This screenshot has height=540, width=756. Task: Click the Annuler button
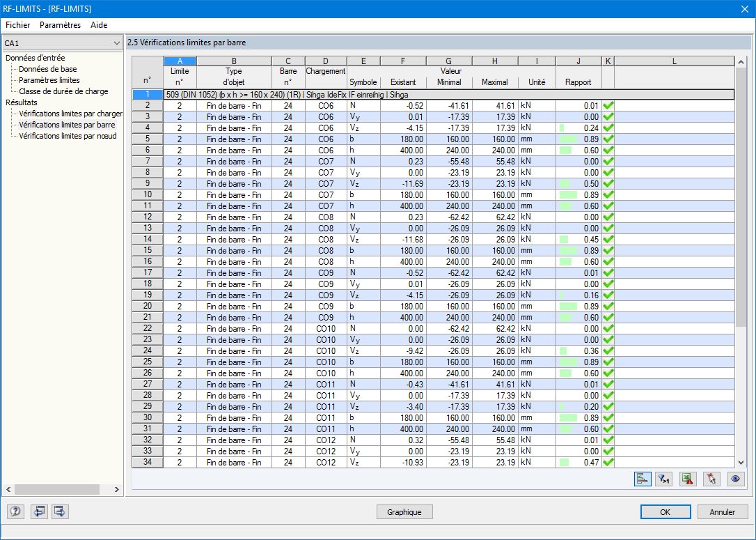coord(723,512)
